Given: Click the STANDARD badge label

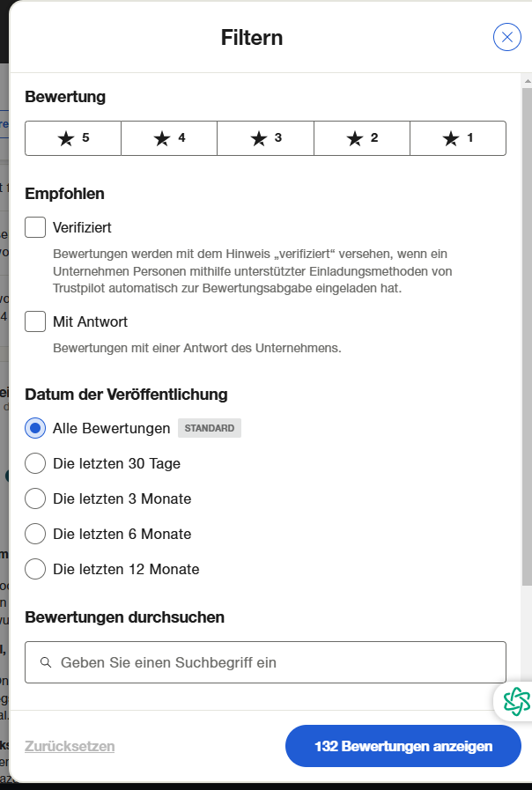Looking at the screenshot, I should [x=210, y=428].
